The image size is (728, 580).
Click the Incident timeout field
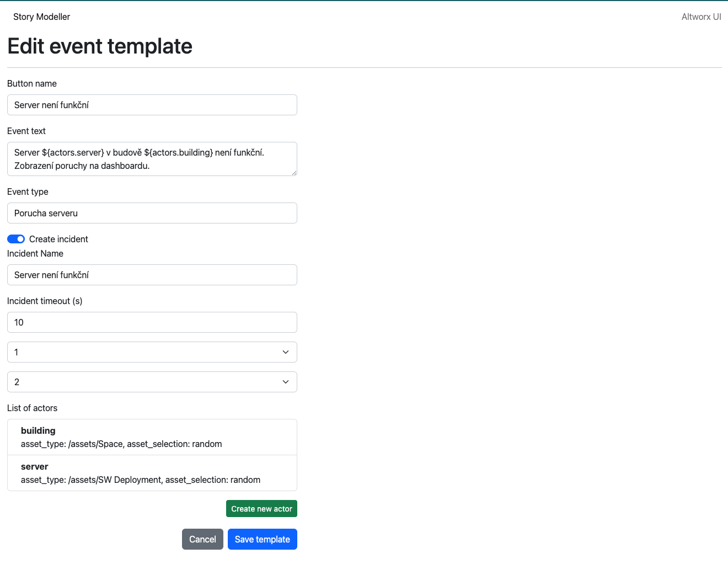[152, 322]
